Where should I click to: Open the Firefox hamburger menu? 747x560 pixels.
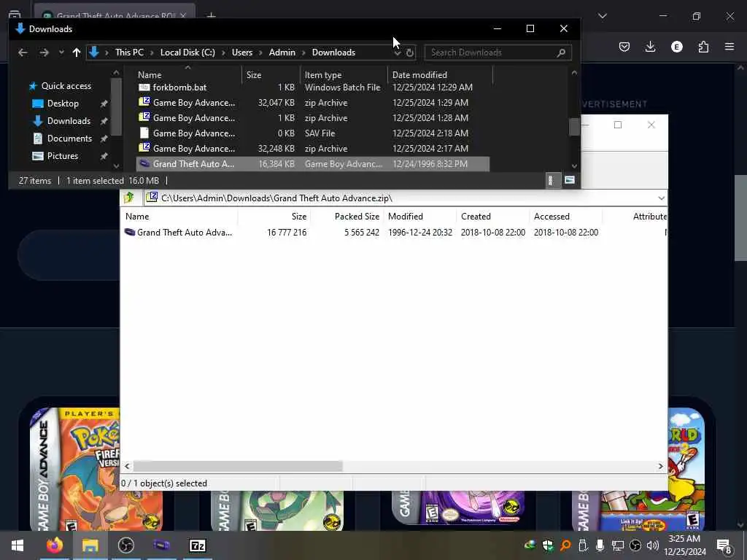point(729,47)
